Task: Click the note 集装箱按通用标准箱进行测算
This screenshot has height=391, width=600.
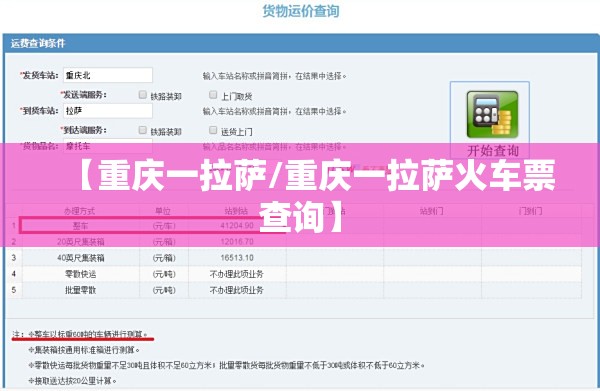Action: coord(84,350)
